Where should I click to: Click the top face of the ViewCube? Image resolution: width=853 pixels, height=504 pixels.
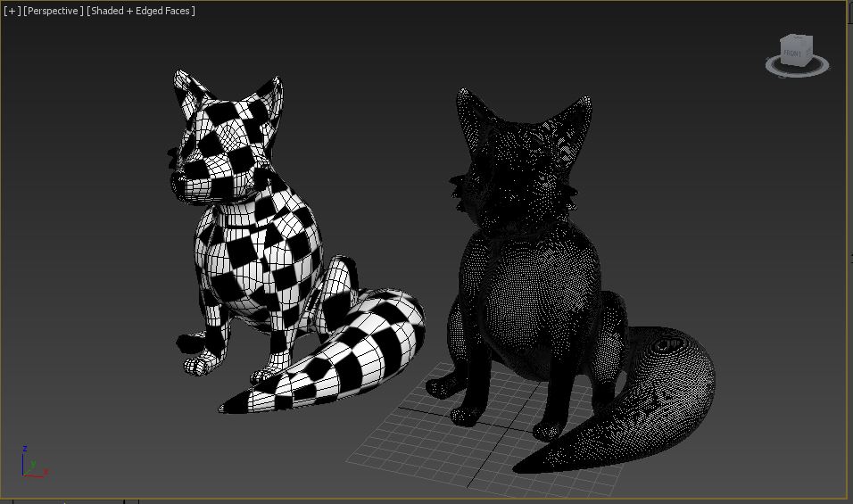coord(797,40)
